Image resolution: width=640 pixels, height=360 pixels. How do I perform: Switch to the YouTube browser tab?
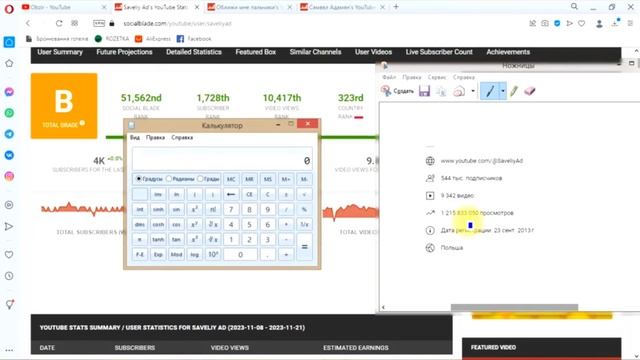[63, 7]
